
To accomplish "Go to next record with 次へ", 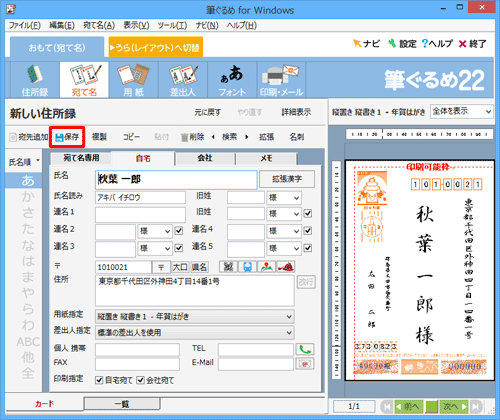I will [454, 406].
